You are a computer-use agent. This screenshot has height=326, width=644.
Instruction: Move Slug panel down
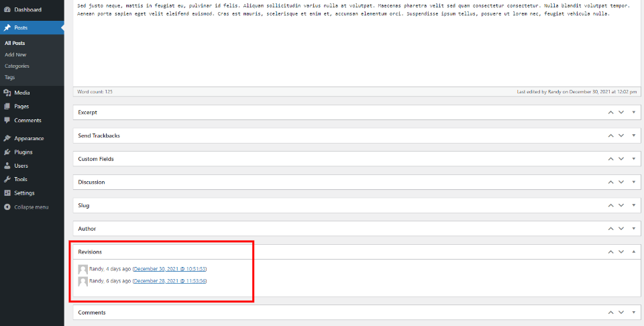pos(621,205)
